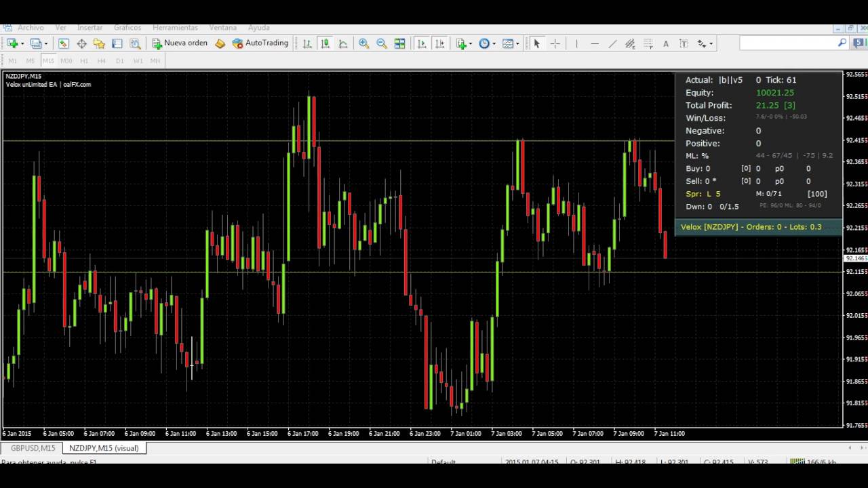Viewport: 868px width, 488px height.
Task: Open the New Chart dropdown arrow
Action: point(22,43)
